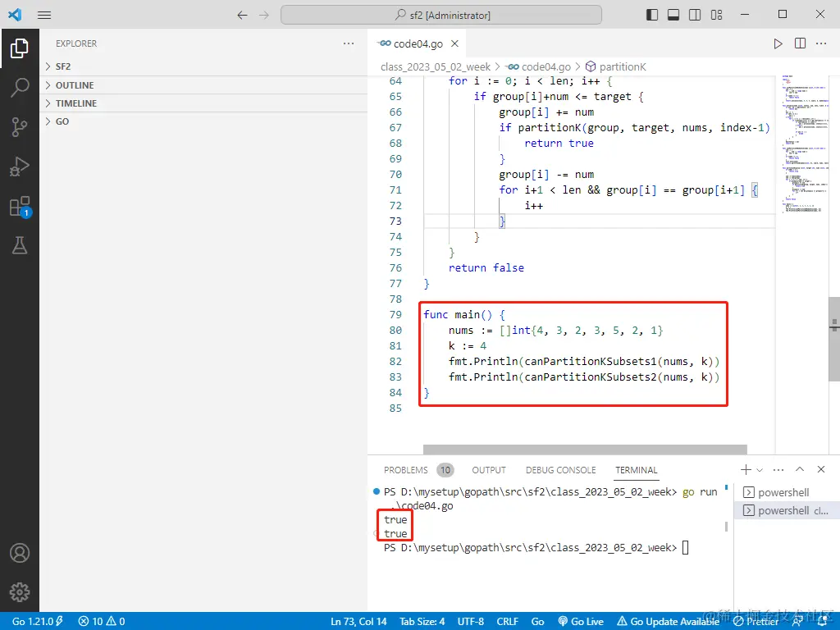Click the class_2023_05_02_week breadcrumb
This screenshot has width=840, height=630.
436,66
